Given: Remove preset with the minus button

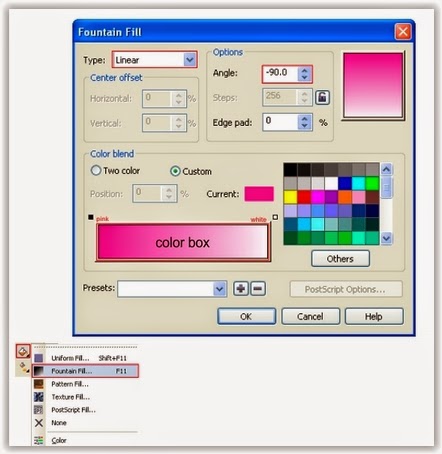Looking at the screenshot, I should (258, 289).
